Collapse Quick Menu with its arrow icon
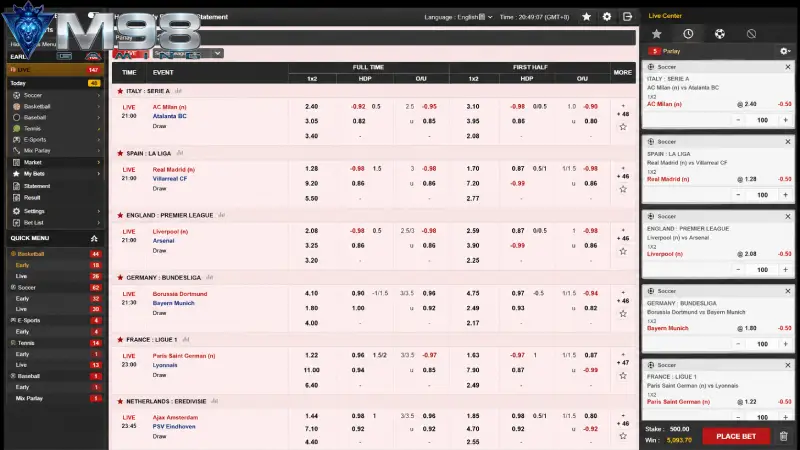Screen dimensions: 800x450 94,238
